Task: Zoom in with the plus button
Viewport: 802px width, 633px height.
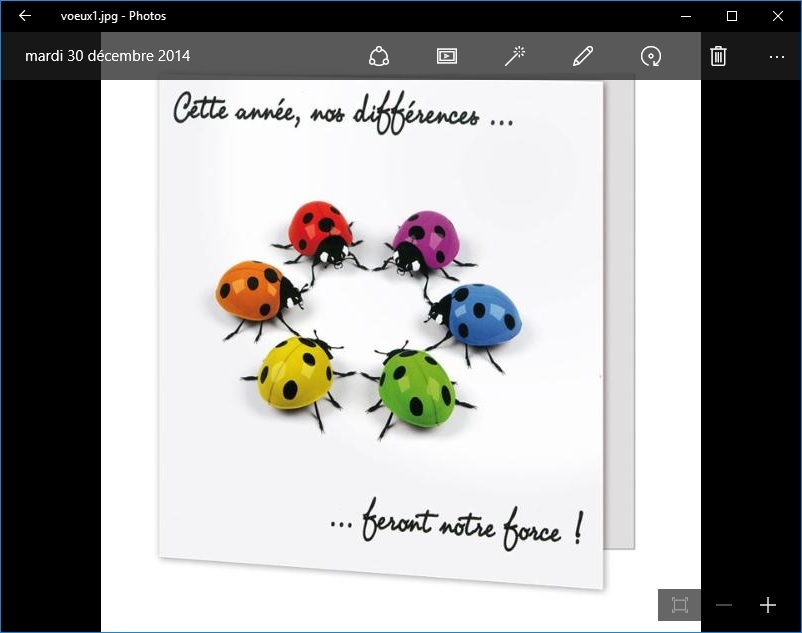Action: pos(768,605)
